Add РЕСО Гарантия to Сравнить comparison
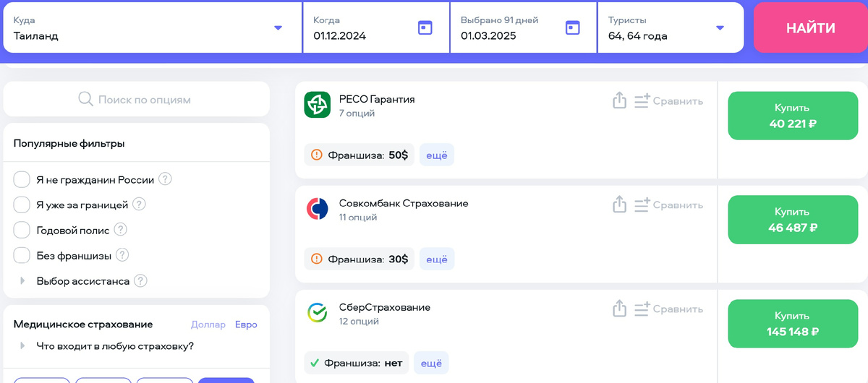868x383 pixels. [668, 101]
